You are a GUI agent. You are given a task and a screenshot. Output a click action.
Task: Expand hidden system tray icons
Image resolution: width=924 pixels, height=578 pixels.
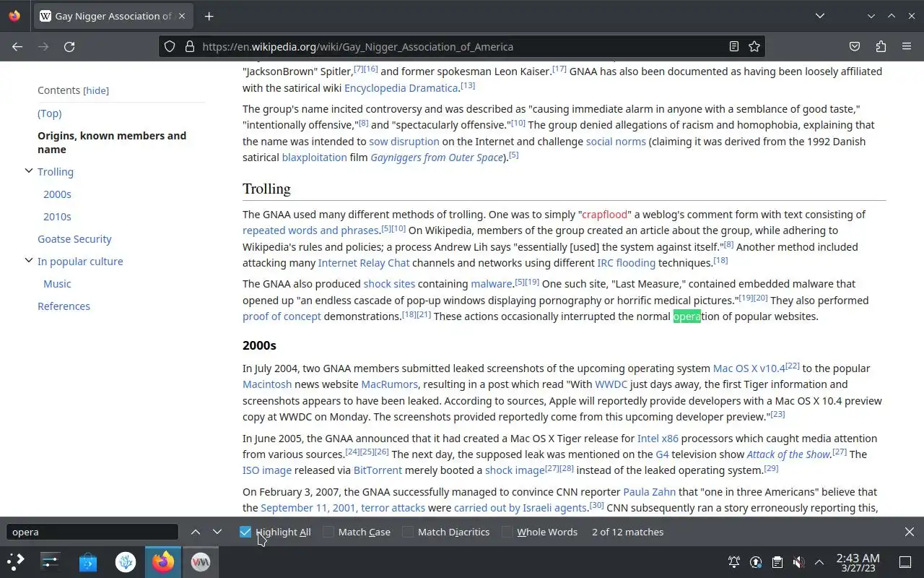819,562
